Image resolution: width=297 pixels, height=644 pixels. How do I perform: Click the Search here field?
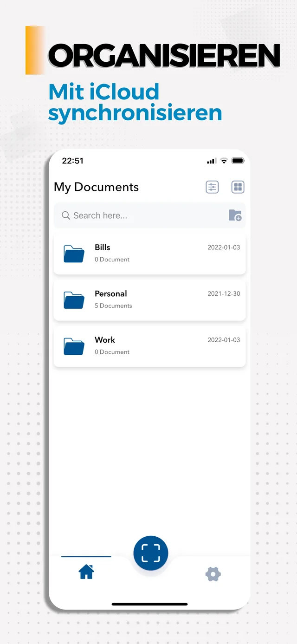coord(149,215)
